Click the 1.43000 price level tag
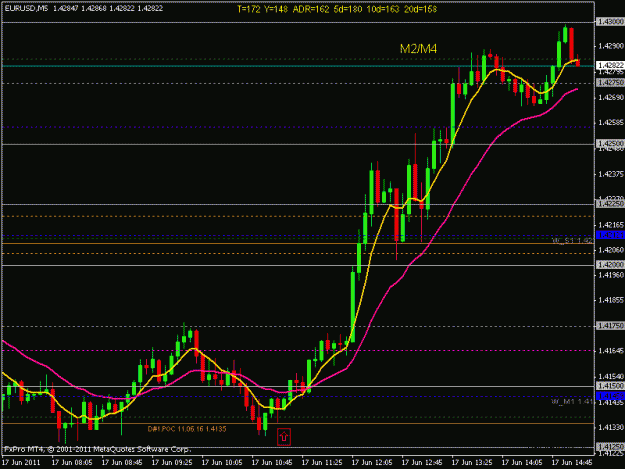 pos(610,22)
